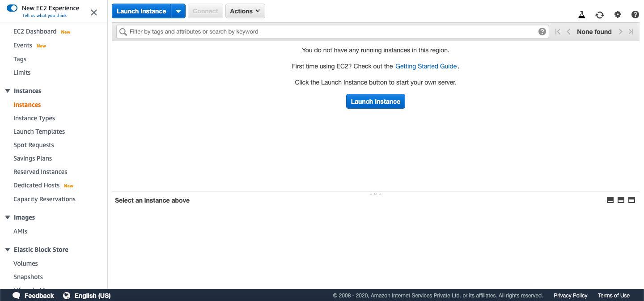644x301 pixels.
Task: Refresh the instances list
Action: [600, 15]
